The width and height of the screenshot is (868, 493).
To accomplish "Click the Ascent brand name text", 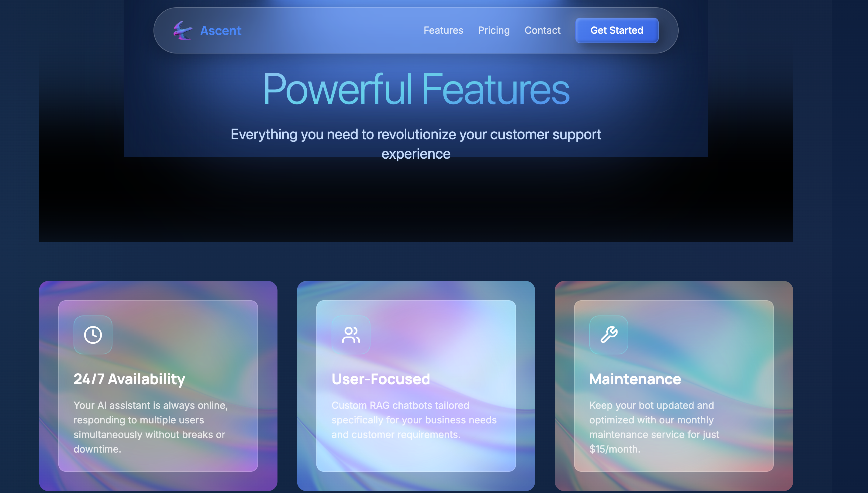I will point(221,31).
